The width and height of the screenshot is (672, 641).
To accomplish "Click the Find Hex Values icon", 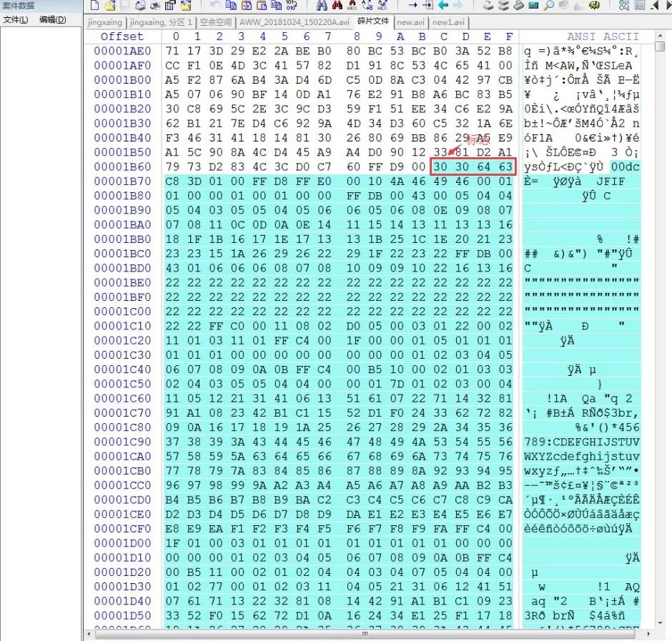I will pyautogui.click(x=352, y=6).
